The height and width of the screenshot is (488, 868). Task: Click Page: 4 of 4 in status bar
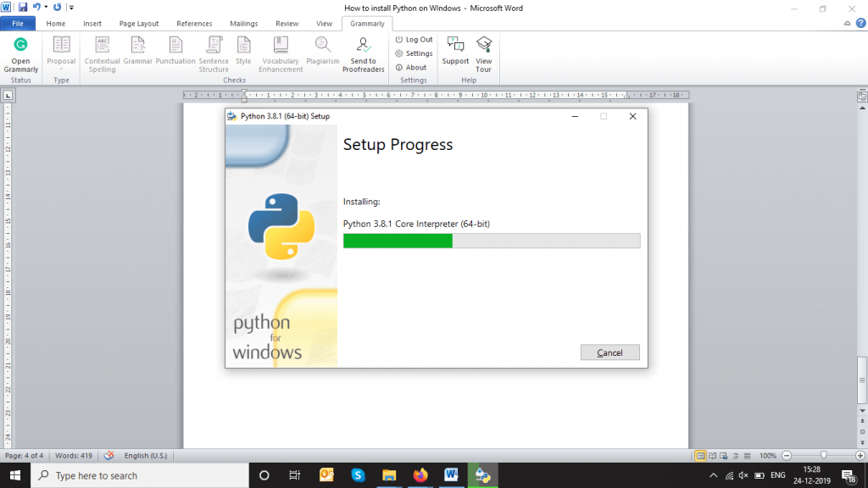pos(24,456)
